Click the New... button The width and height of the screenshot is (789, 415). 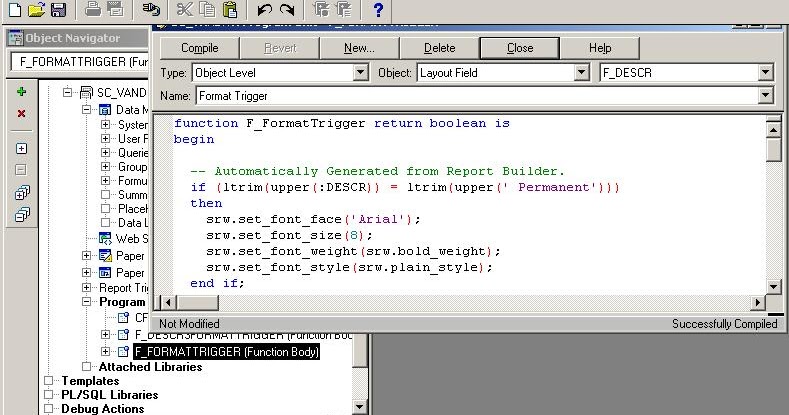tap(359, 48)
